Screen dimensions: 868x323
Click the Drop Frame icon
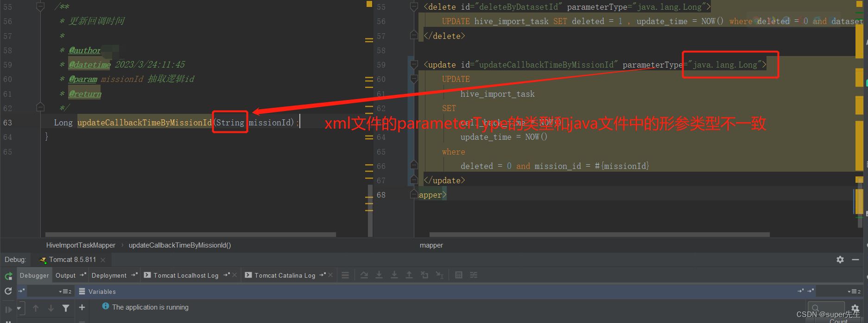(x=424, y=275)
